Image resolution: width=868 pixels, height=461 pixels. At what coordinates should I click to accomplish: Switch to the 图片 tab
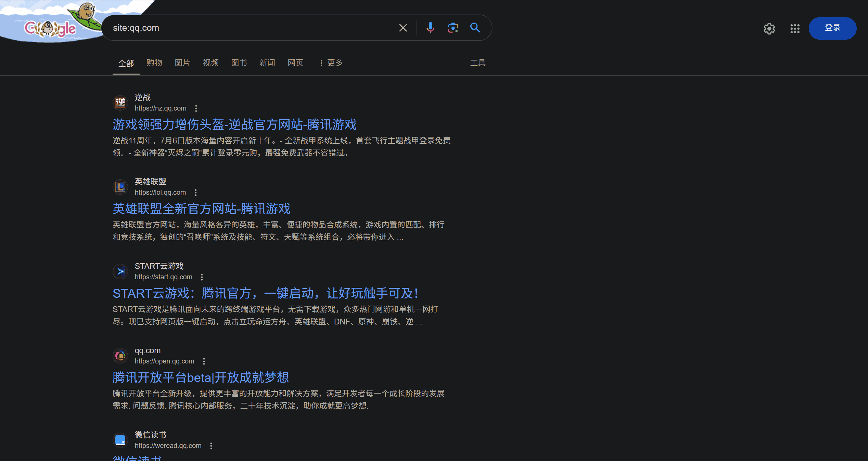(182, 63)
